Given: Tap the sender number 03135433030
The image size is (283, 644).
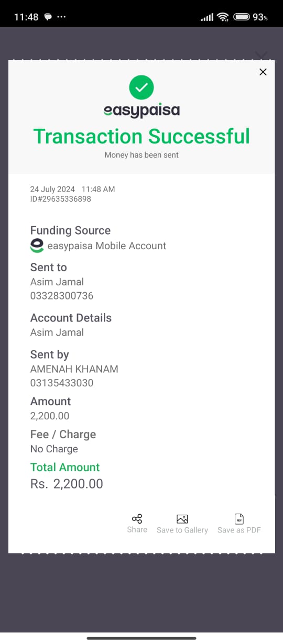Looking at the screenshot, I should pyautogui.click(x=62, y=383).
